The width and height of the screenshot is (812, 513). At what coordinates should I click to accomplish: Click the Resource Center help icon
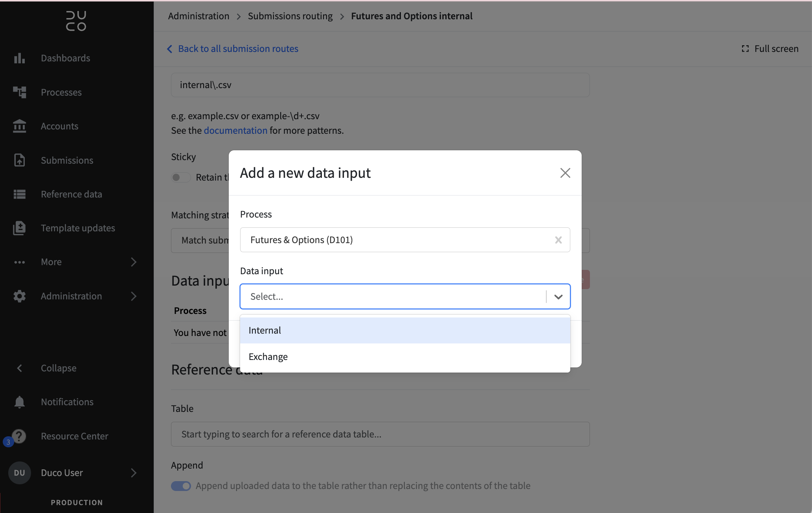pos(19,436)
